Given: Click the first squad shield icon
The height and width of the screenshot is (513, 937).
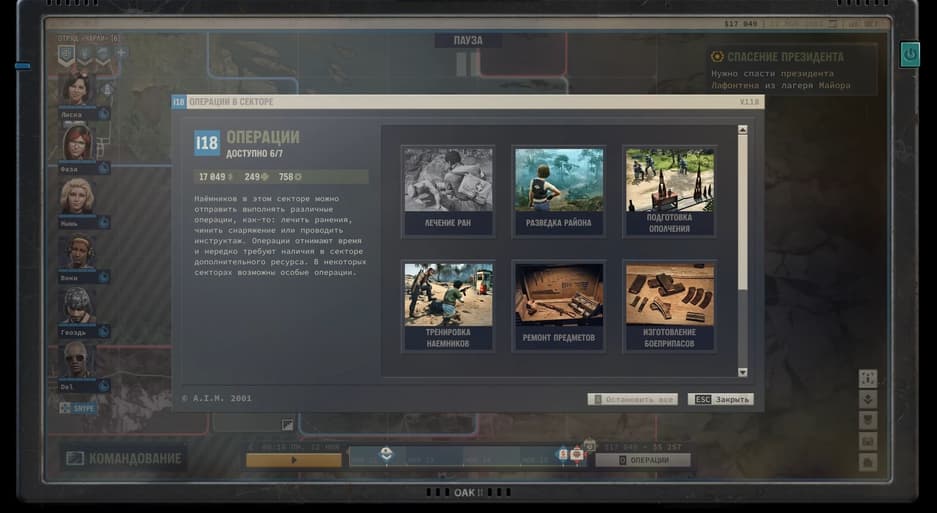Looking at the screenshot, I should pos(66,56).
